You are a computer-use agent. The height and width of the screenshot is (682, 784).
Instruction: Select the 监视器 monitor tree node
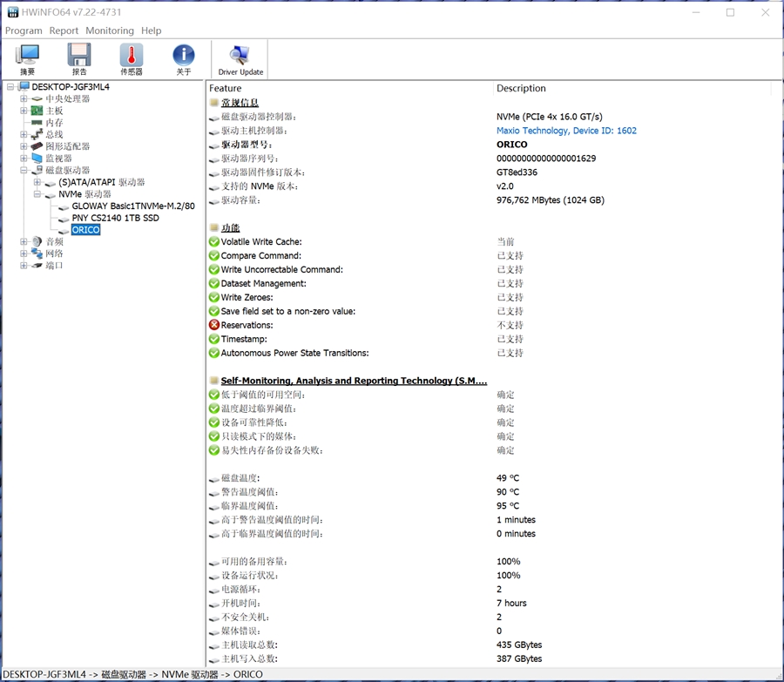[58, 159]
